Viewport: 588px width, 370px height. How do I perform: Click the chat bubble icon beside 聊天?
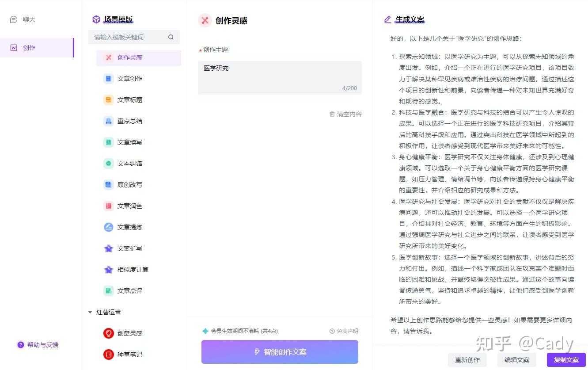coord(14,19)
